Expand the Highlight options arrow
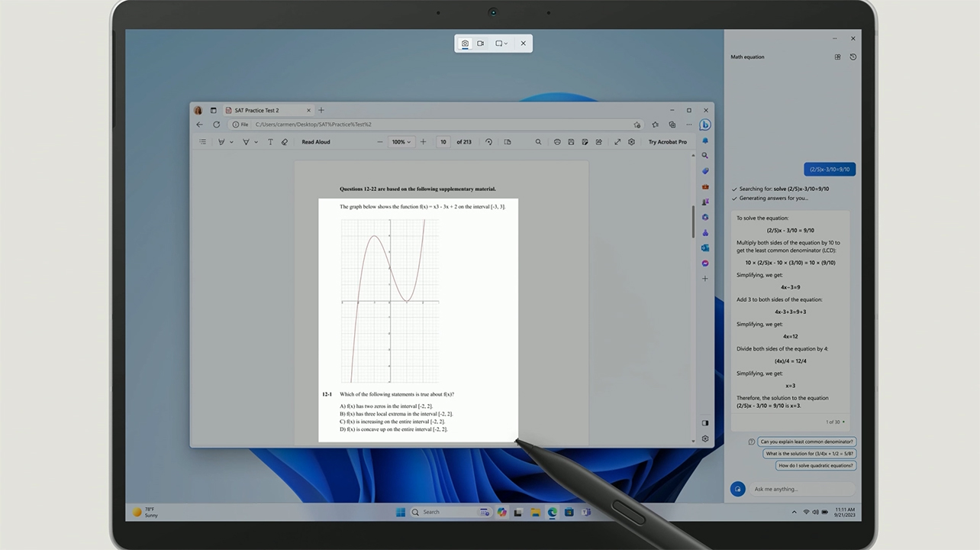The image size is (980, 550). click(x=256, y=142)
